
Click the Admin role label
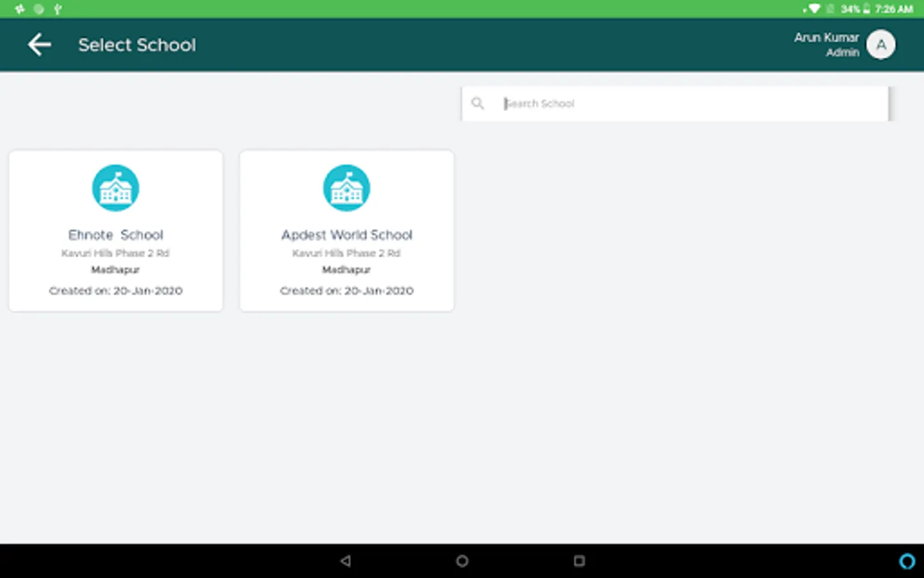(x=843, y=53)
